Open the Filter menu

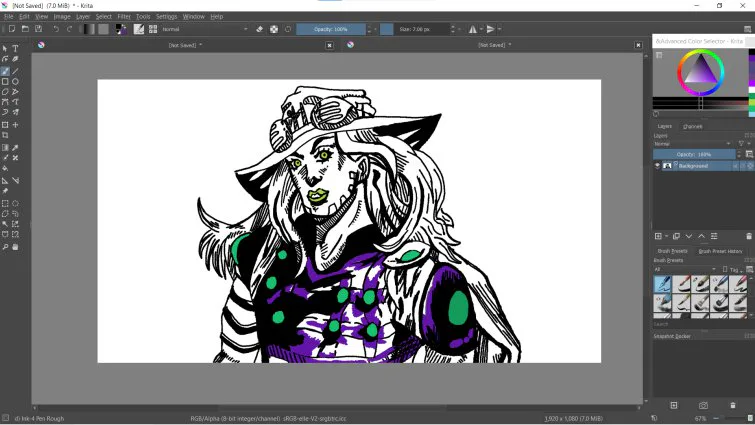pyautogui.click(x=124, y=16)
